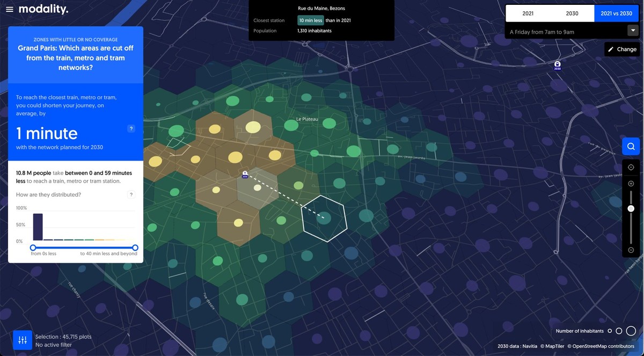The height and width of the screenshot is (356, 644).
Task: Click the 'from 0s less' slider handle
Action: (x=33, y=248)
